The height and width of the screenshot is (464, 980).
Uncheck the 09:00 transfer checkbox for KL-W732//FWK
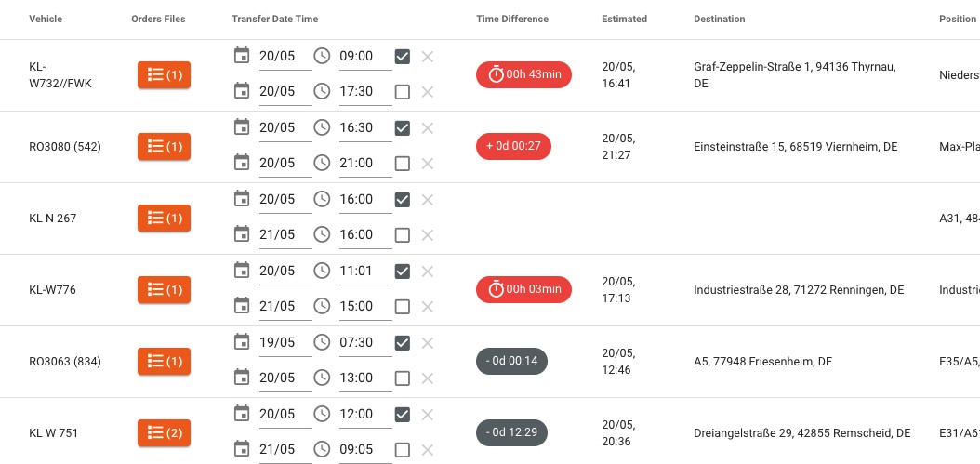coord(403,57)
